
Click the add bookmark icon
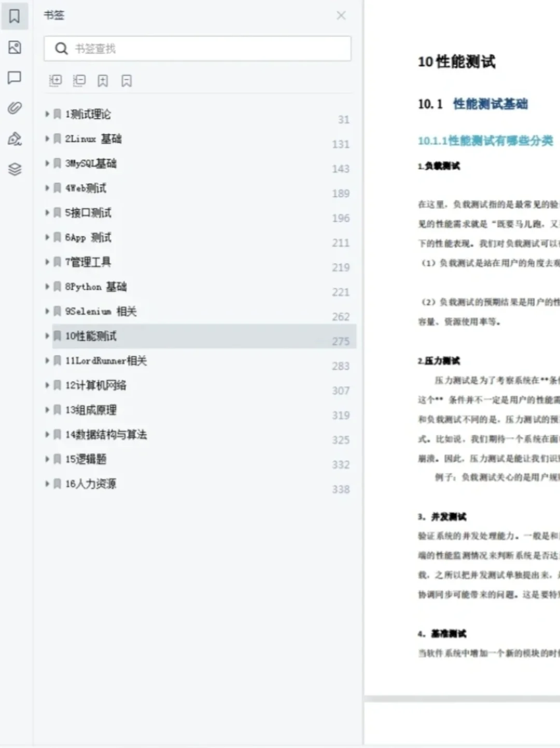(x=102, y=81)
